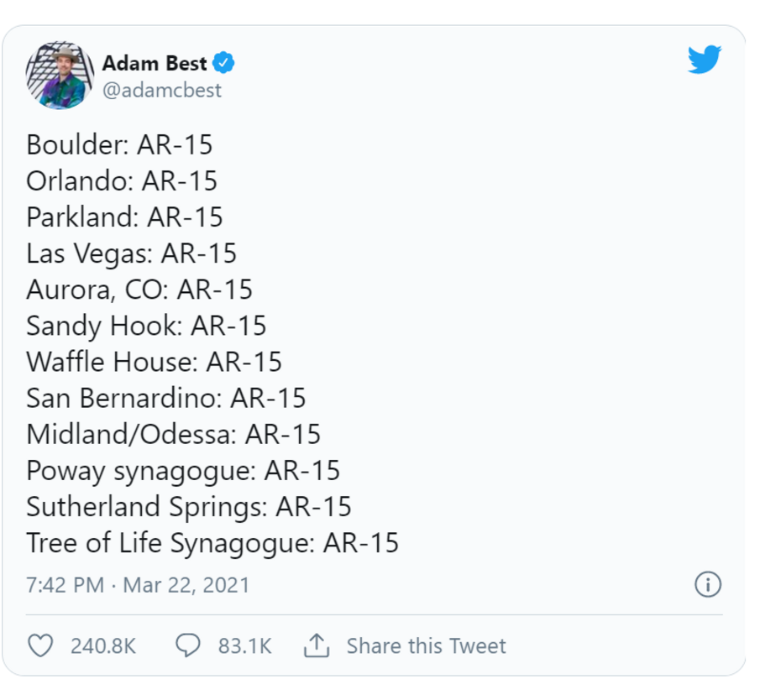
Task: Open the tweet info circle icon
Action: pos(708,584)
